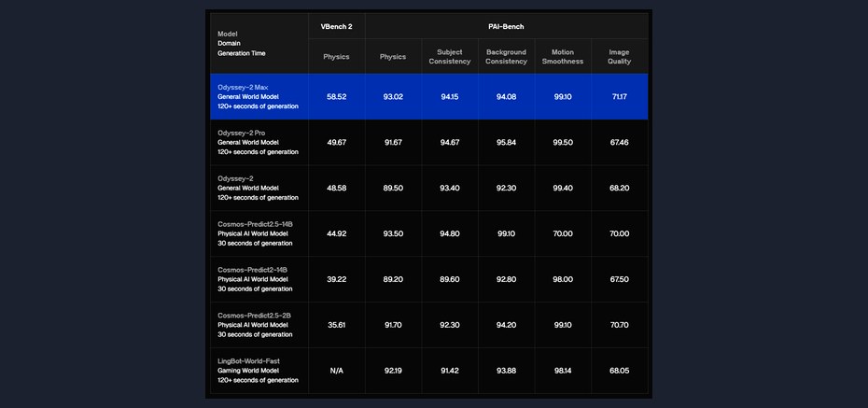Click the Odyssey-2 Pro model name
Image resolution: width=868 pixels, height=408 pixels.
(242, 133)
